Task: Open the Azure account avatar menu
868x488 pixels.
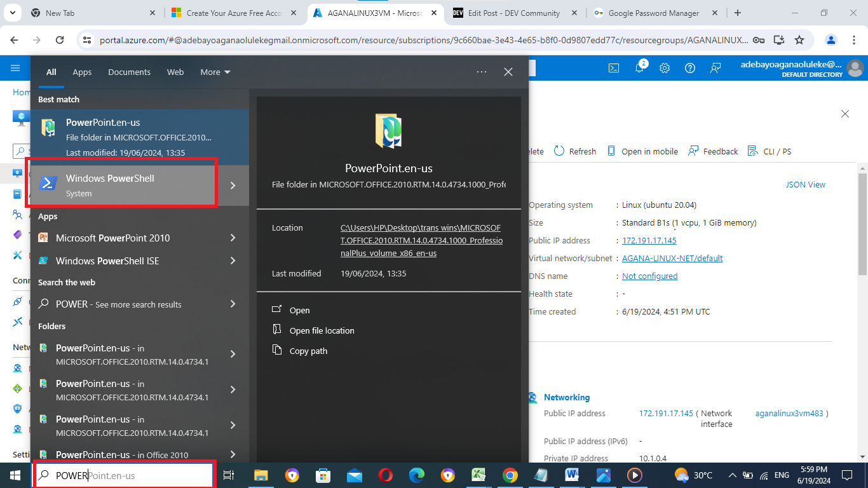Action: (x=855, y=68)
